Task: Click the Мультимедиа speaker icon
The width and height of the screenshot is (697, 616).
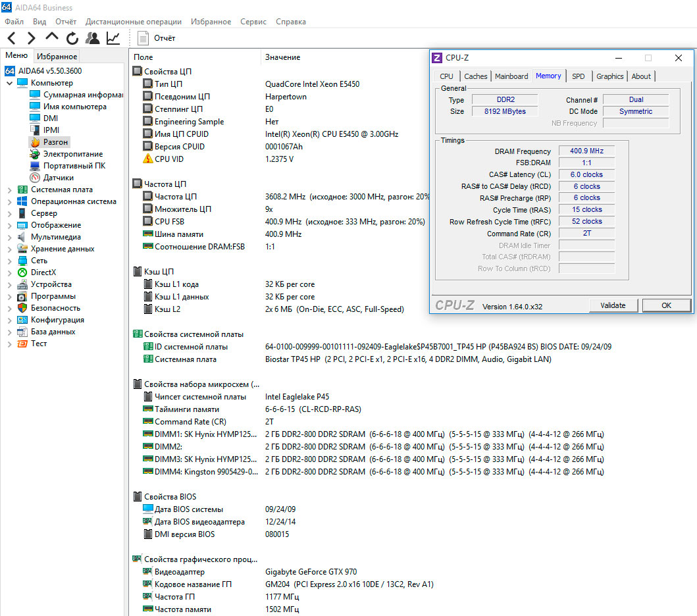Action: [22, 237]
